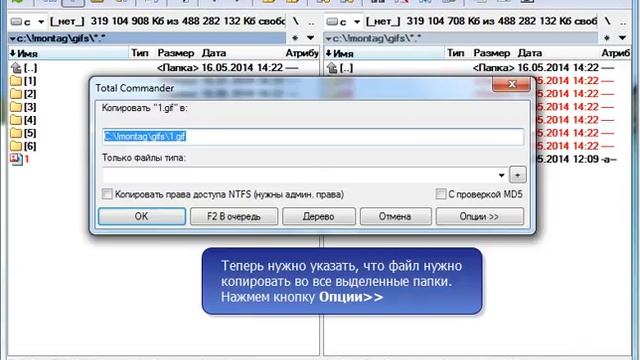The image size is (640, 360).
Task: Enable С проверкой MD5 checkbox
Action: tap(441, 194)
